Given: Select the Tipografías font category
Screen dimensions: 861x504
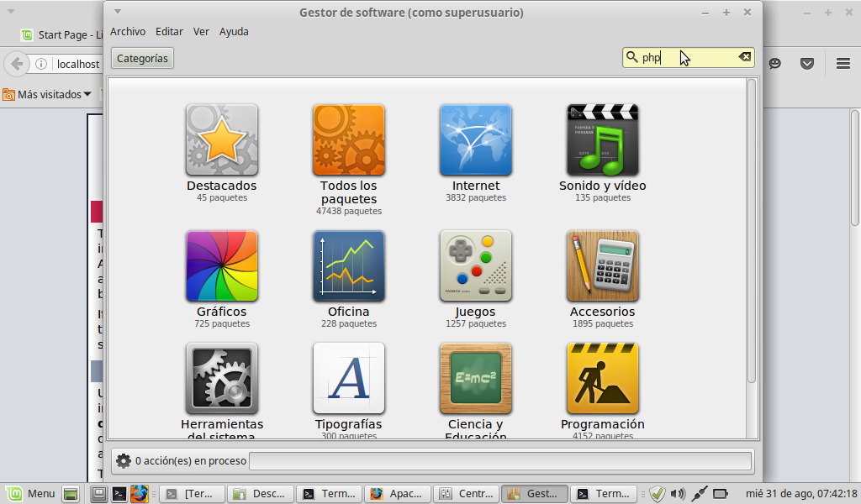Looking at the screenshot, I should (348, 379).
